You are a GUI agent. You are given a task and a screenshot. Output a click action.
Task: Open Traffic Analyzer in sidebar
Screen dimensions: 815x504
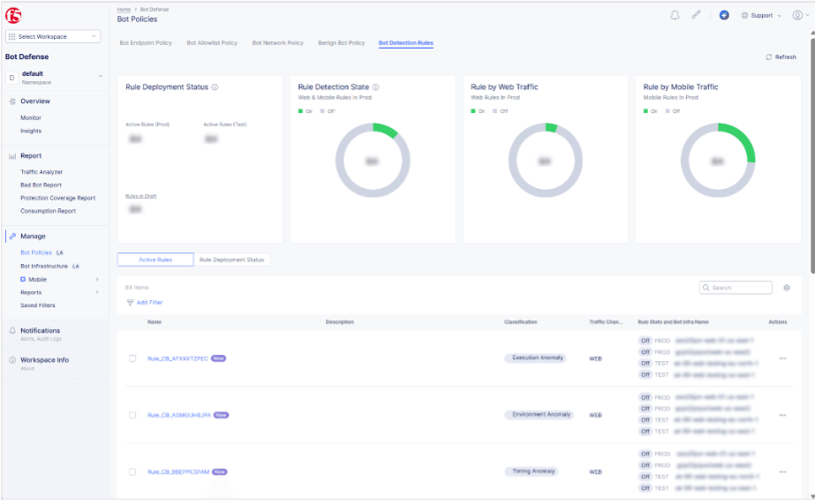pyautogui.click(x=42, y=172)
